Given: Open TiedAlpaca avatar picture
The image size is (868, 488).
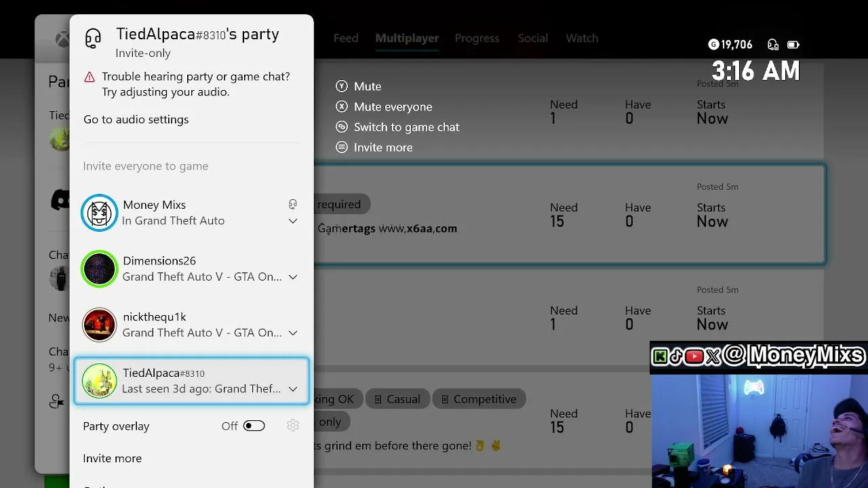Looking at the screenshot, I should point(100,381).
